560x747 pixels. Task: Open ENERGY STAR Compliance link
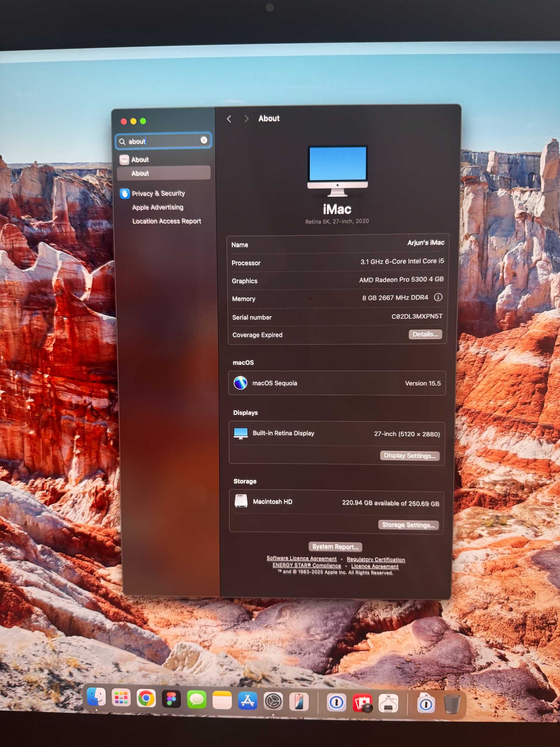tap(307, 565)
